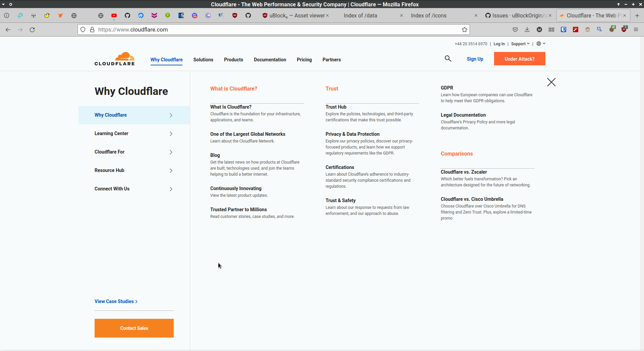This screenshot has width=644, height=351.
Task: Click the Contact Sales button
Action: coord(134,328)
